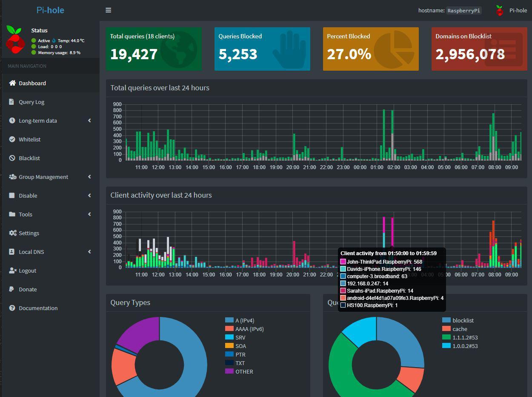Viewport: 532px width, 397px height.
Task: Click the Blacklist ban icon
Action: point(12,158)
